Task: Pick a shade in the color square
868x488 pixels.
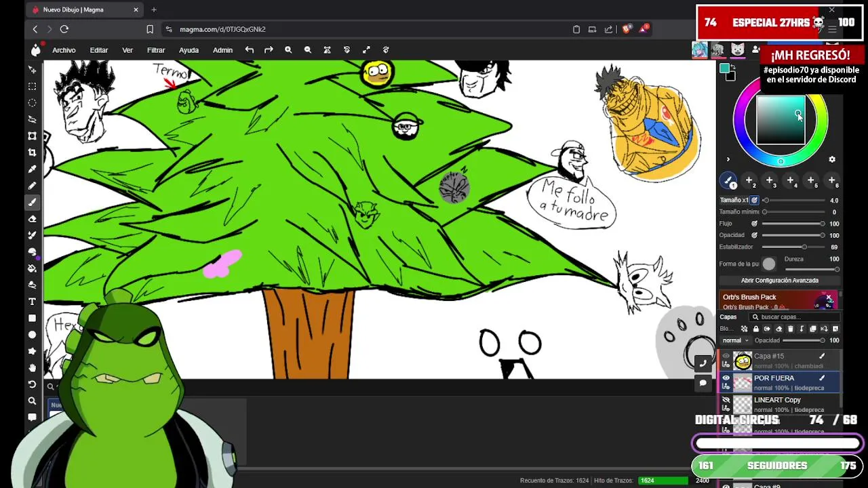Action: pyautogui.click(x=781, y=120)
